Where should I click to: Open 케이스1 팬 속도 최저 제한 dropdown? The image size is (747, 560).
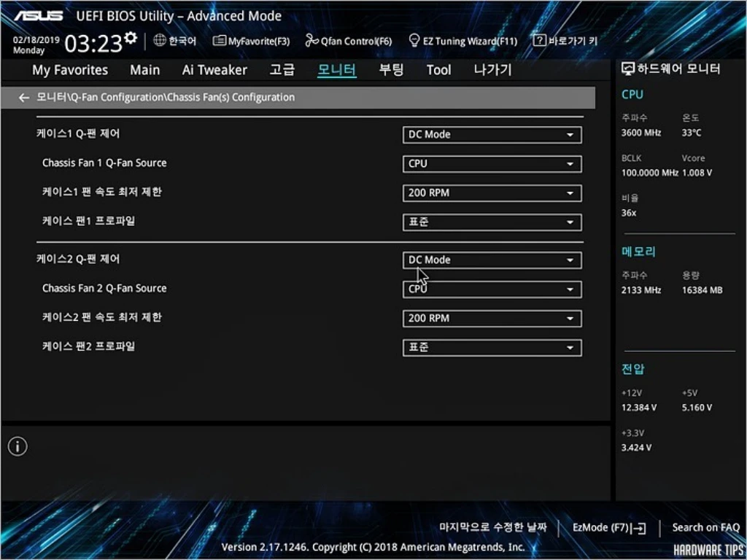pos(492,193)
